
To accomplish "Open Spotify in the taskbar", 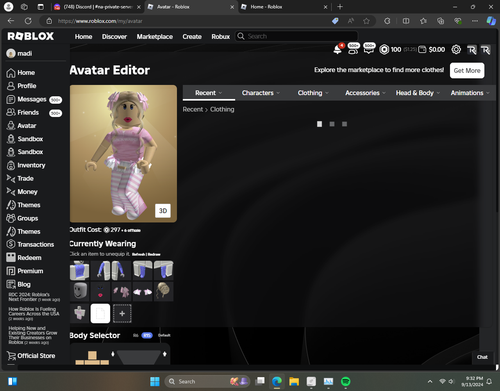I will 346,381.
